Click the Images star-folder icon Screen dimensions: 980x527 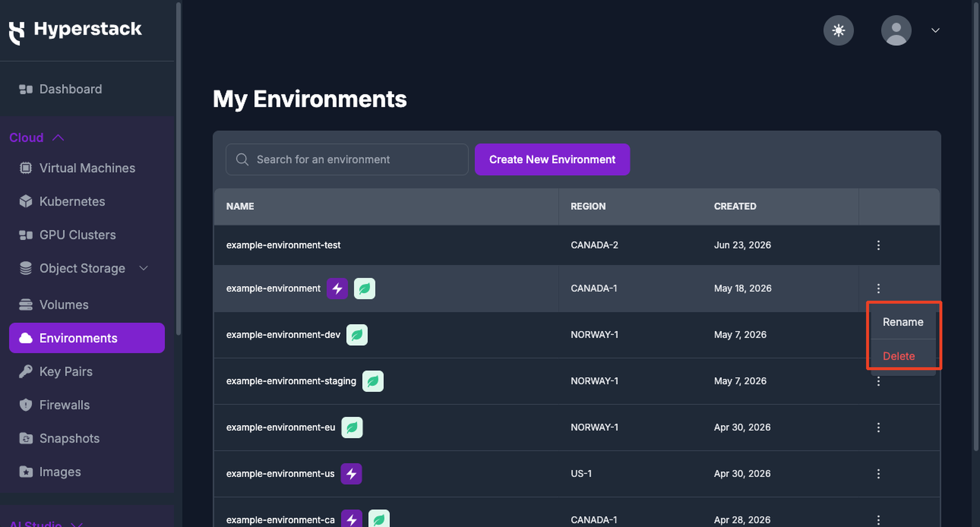coord(26,472)
